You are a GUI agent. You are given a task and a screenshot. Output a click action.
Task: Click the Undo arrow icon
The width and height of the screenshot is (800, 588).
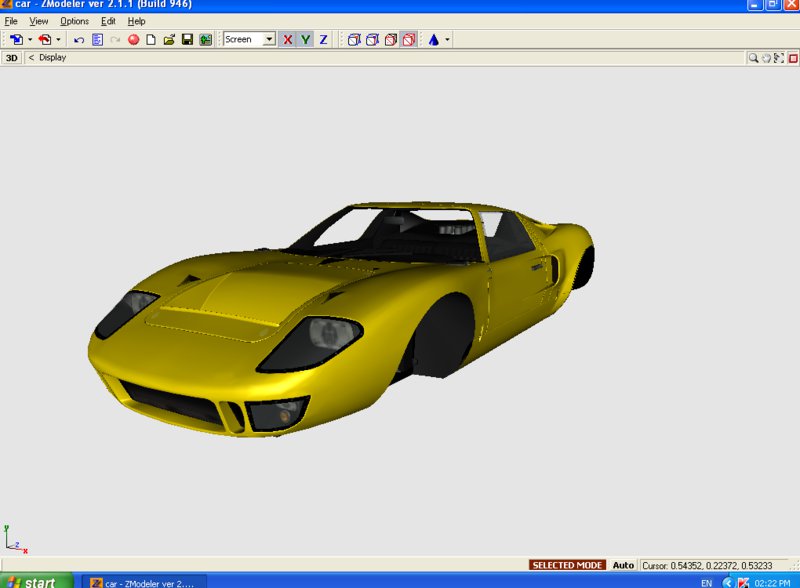coord(79,40)
